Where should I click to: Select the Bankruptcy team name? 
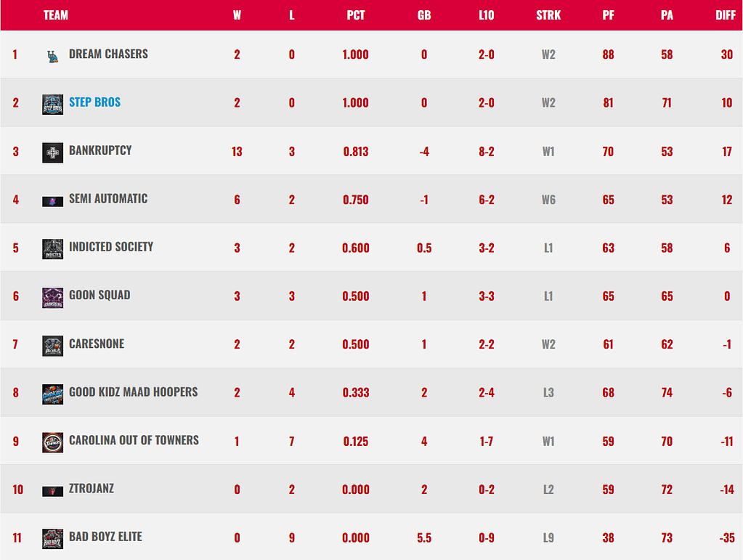pos(100,150)
